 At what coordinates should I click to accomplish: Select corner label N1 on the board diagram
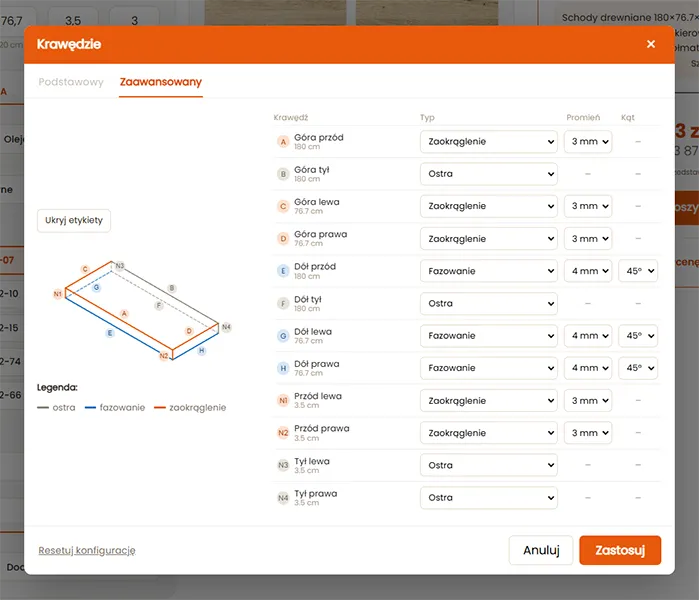click(58, 294)
